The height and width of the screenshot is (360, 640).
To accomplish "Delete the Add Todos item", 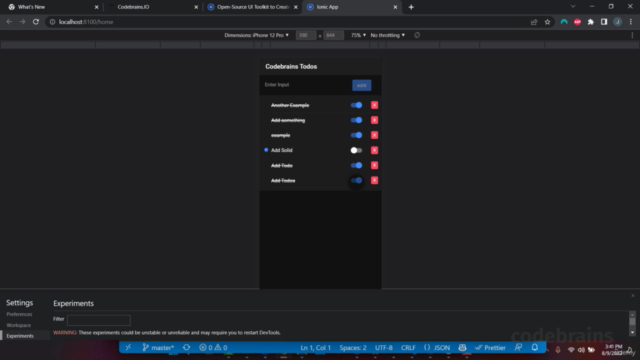I will click(x=374, y=180).
